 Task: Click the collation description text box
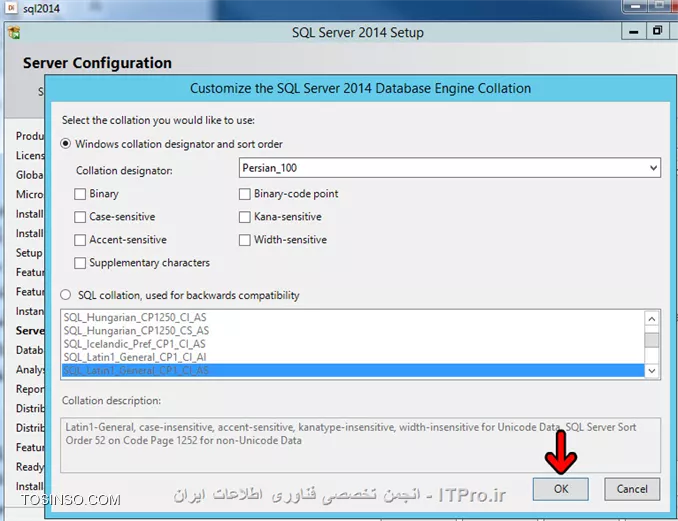coord(361,445)
